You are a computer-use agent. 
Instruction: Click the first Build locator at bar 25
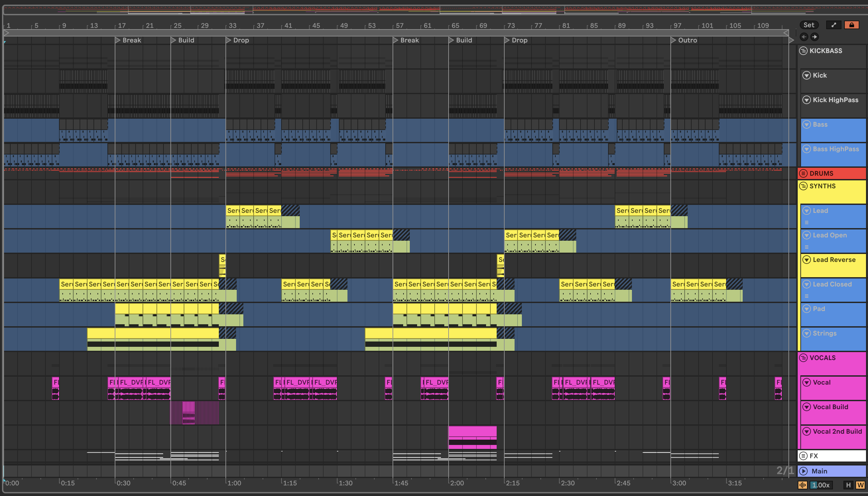(x=183, y=40)
